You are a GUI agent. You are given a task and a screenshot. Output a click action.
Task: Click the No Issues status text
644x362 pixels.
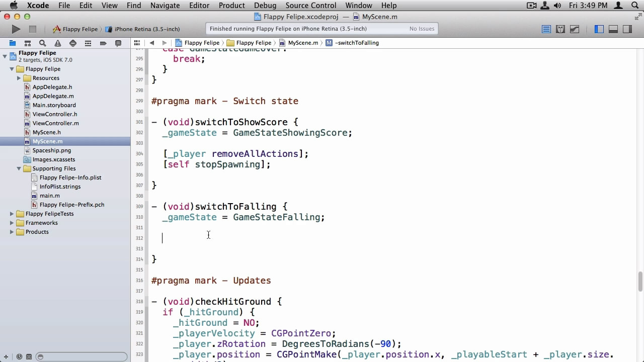tap(422, 29)
